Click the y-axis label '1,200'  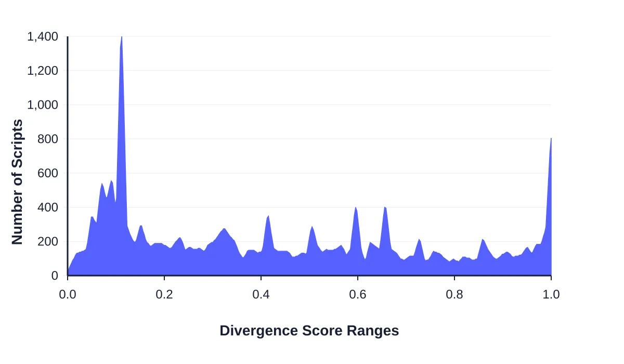43,71
